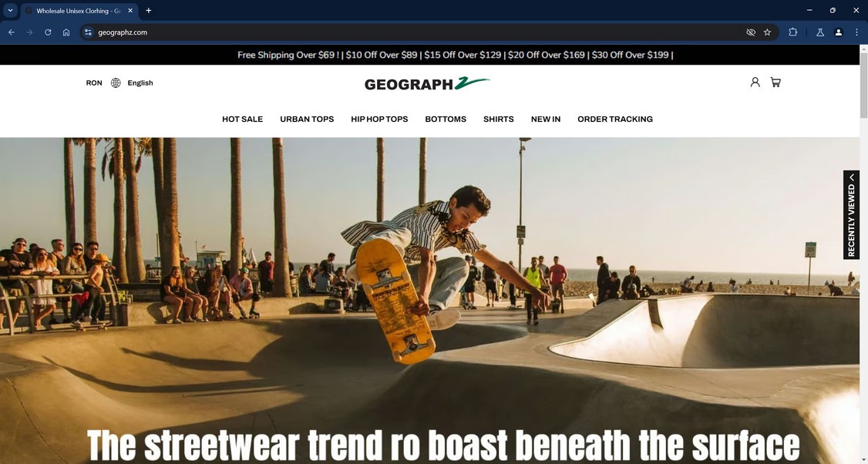Open the user account icon
Viewport: 868px width, 464px height.
pos(755,82)
